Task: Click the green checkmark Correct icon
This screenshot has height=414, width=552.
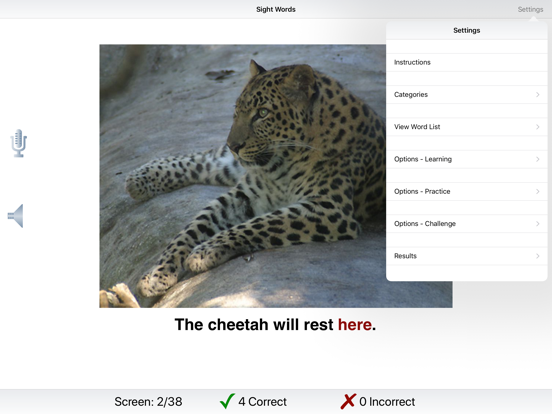Action: point(227,401)
